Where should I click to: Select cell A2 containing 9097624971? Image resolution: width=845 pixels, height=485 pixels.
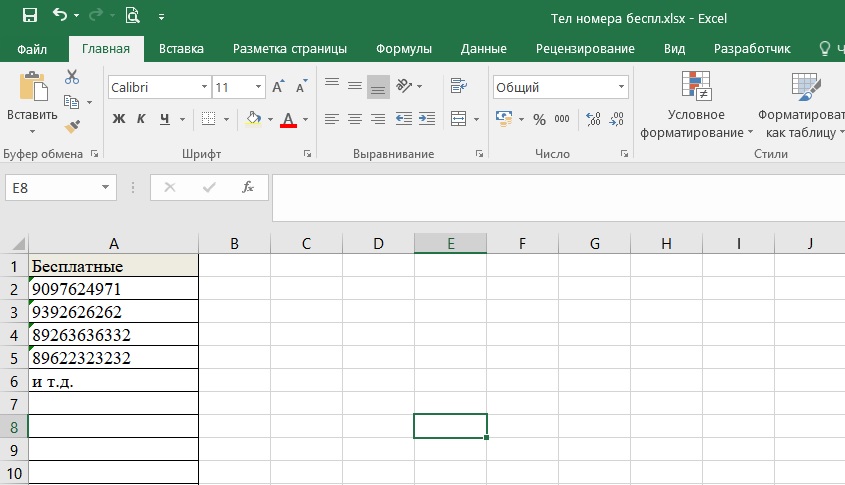[x=113, y=289]
